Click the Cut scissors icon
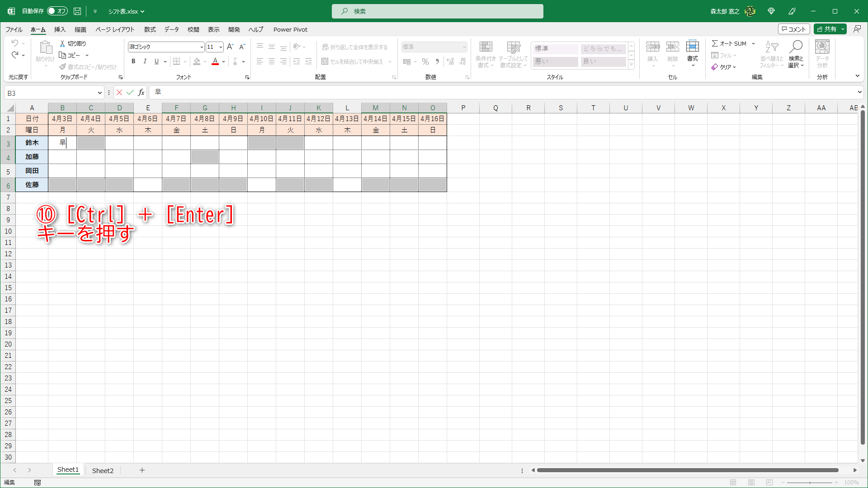The image size is (868, 488). [63, 44]
